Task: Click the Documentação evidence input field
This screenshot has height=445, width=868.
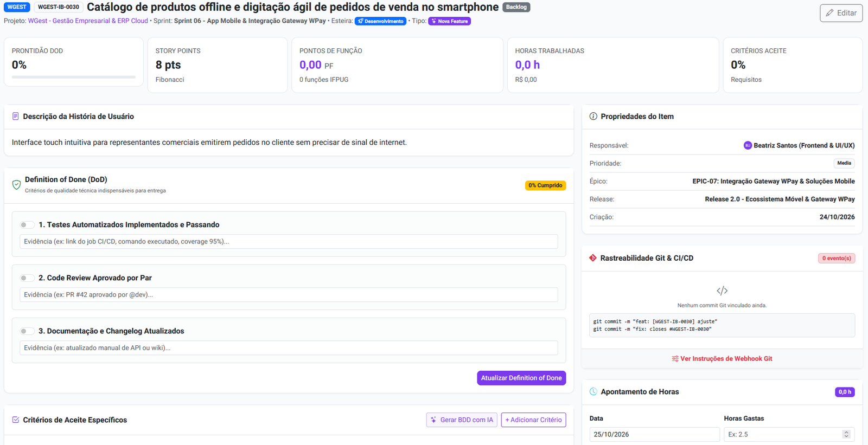Action: (x=289, y=348)
